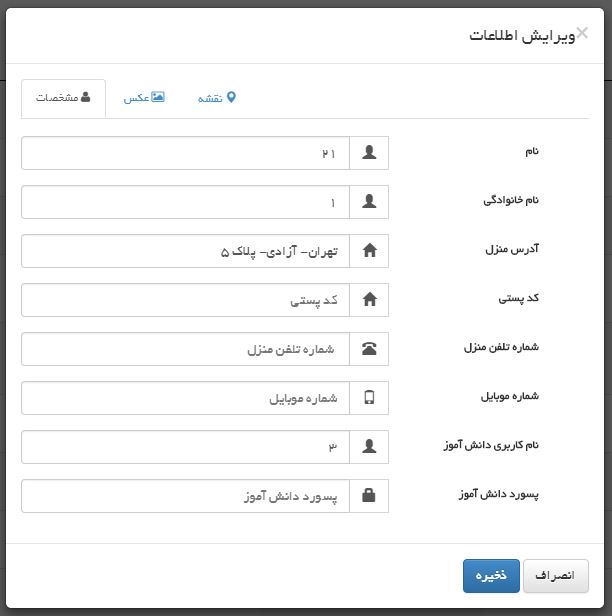Click home icon beside آدرس منزل field

(369, 251)
